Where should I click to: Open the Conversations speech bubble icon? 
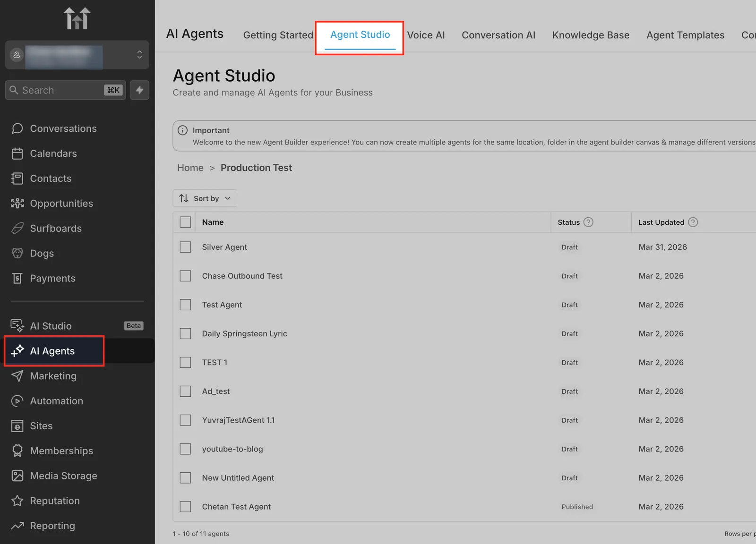pos(17,128)
